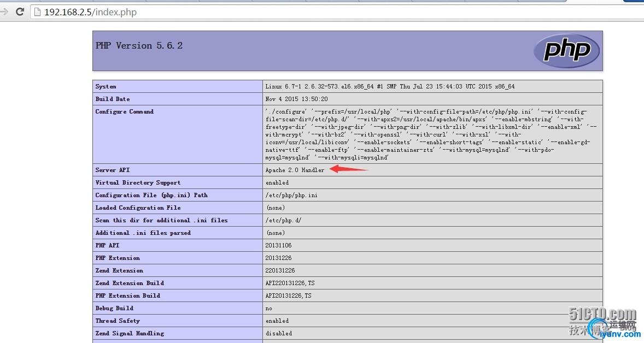Image resolution: width=644 pixels, height=343 pixels.
Task: Click the 'API20131226,TS' value
Action: 288,295
